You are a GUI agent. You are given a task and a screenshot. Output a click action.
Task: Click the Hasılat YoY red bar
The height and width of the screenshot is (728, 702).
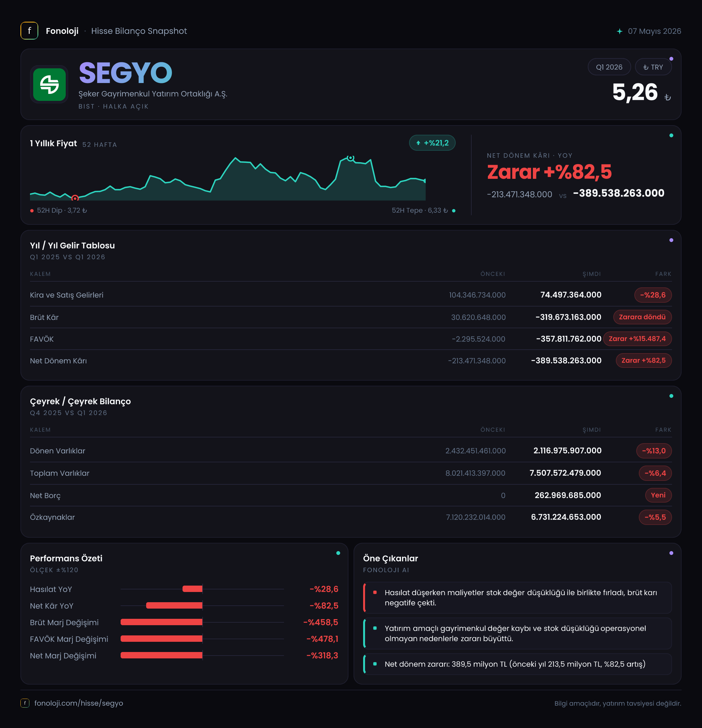pyautogui.click(x=192, y=589)
